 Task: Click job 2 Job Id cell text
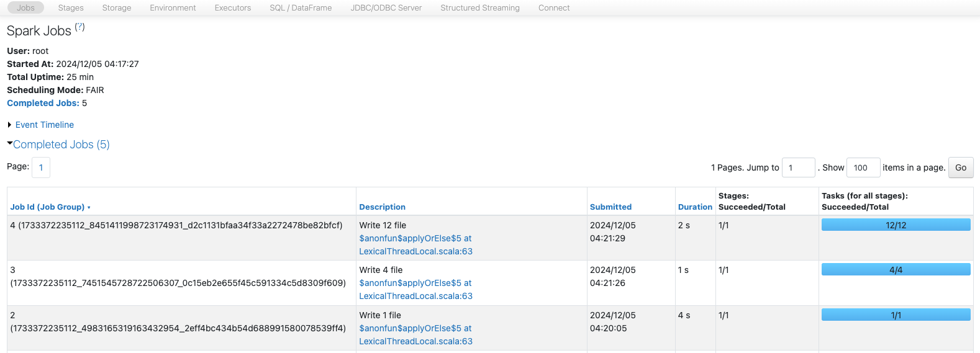point(178,321)
